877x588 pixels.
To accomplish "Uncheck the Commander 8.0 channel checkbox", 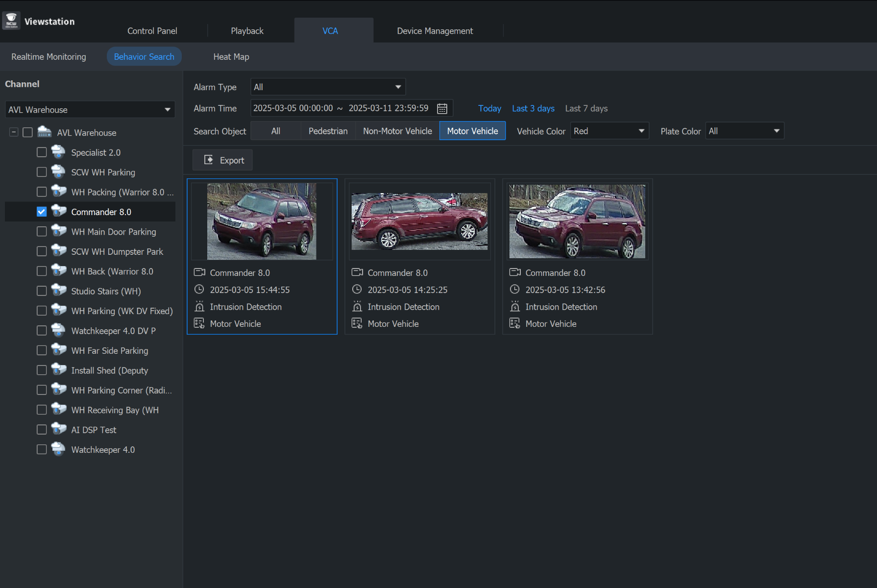I will pyautogui.click(x=42, y=212).
